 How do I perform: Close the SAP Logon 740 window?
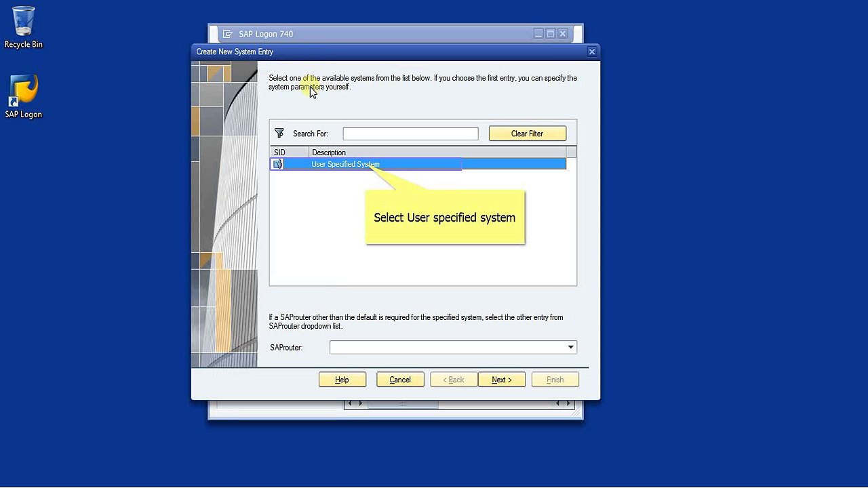pyautogui.click(x=563, y=34)
